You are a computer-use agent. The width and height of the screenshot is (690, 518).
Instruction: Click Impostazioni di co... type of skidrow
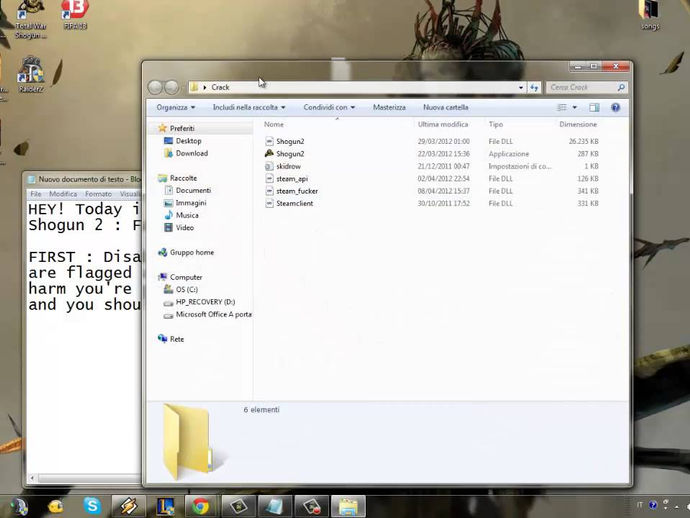[x=520, y=166]
